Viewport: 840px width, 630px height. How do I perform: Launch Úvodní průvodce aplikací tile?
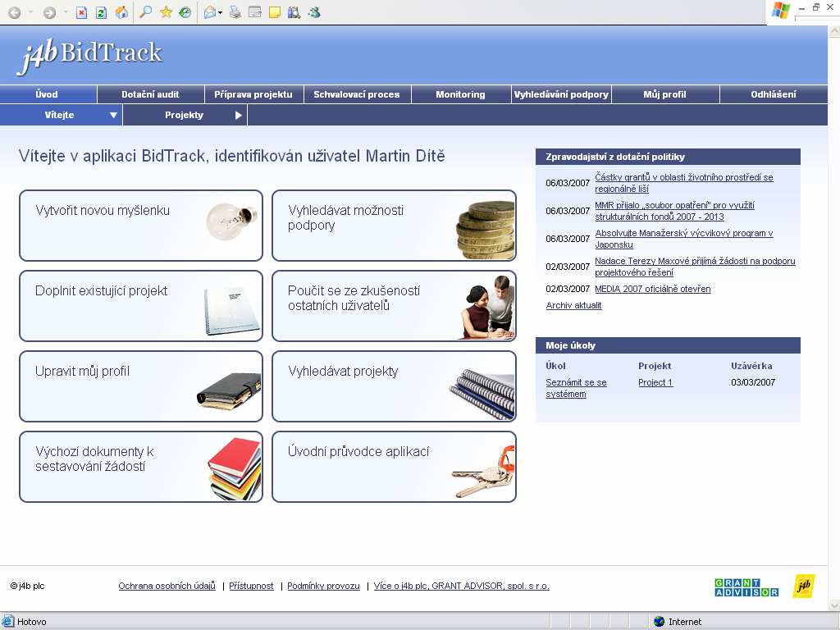395,467
